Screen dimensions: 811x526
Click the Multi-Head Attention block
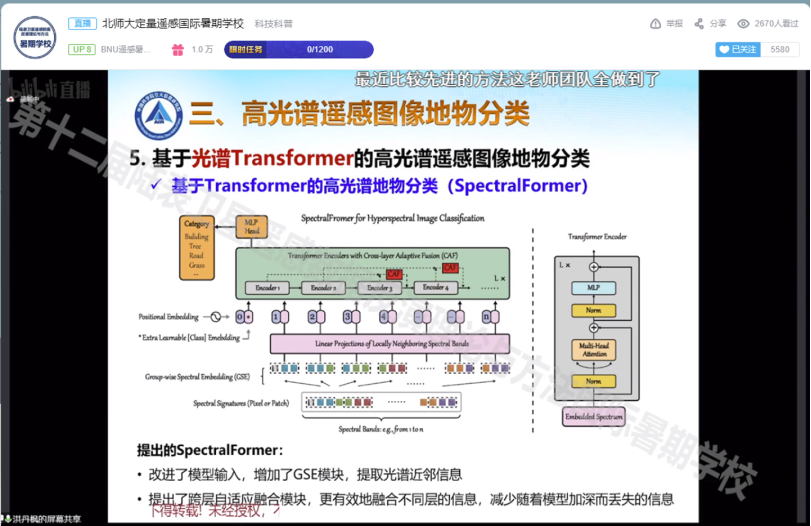[593, 350]
